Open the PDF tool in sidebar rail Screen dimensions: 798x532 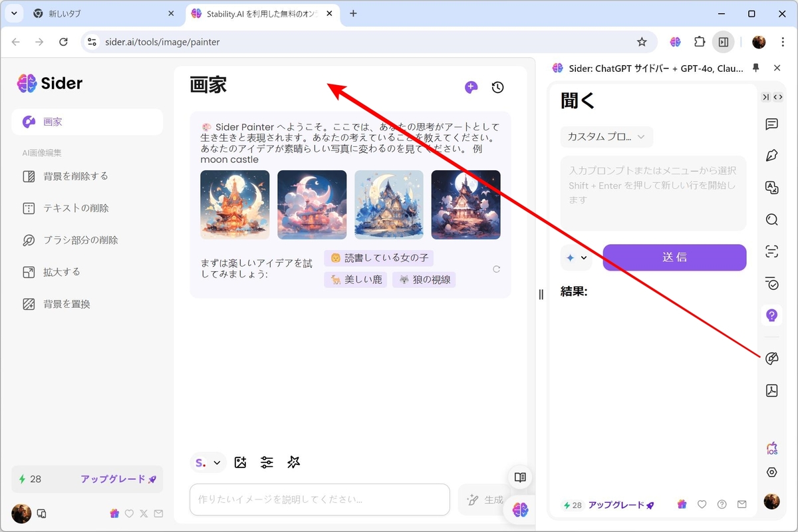[x=771, y=390]
